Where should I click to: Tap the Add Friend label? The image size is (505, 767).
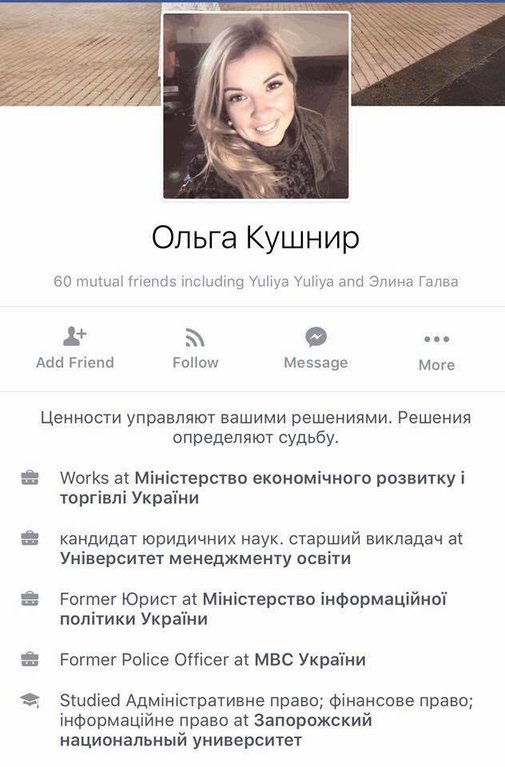75,362
